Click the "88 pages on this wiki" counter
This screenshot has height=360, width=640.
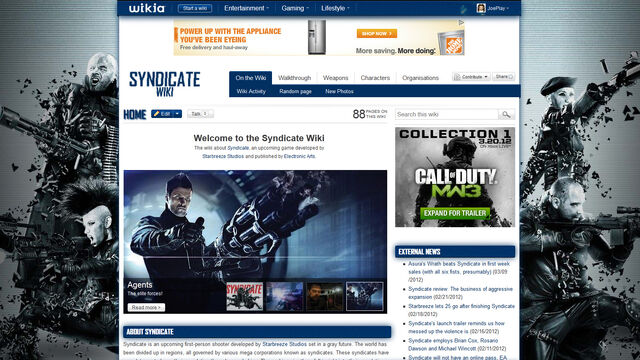coord(369,114)
